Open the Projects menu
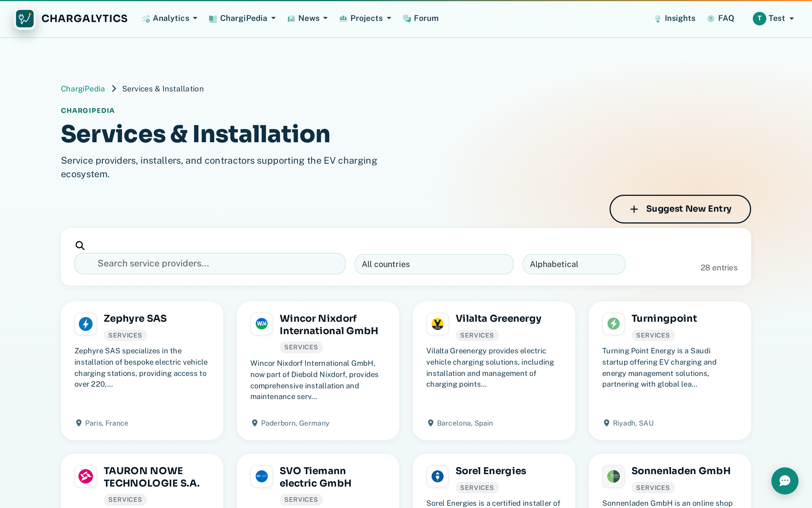The image size is (812, 508). click(x=365, y=18)
